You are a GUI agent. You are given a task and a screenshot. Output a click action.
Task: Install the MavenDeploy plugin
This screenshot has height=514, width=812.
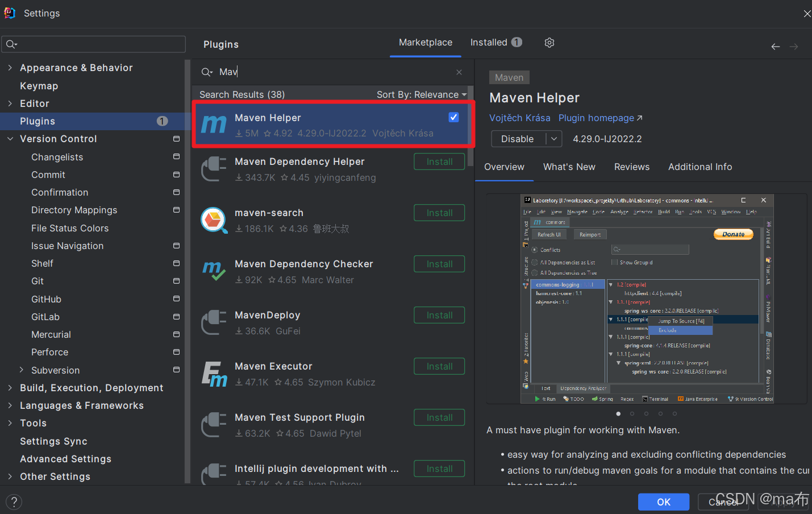click(x=439, y=316)
